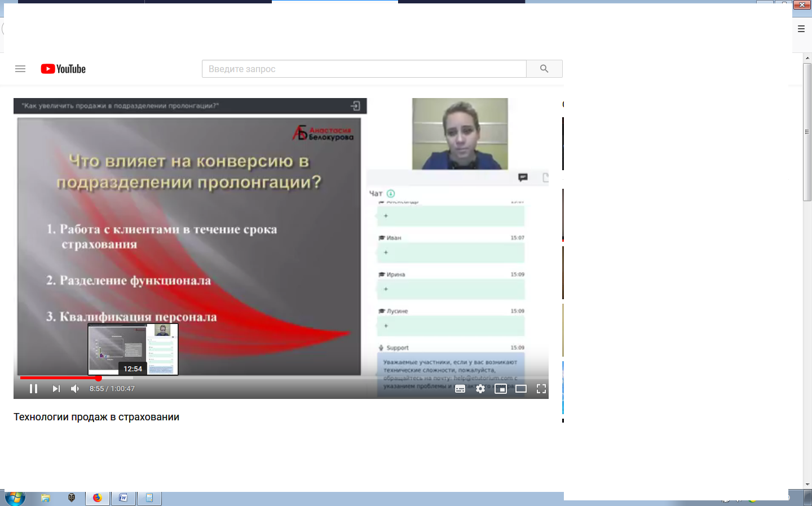Click the info icon next to 'Чат'
Screen dimensions: 812x506
[x=391, y=193]
